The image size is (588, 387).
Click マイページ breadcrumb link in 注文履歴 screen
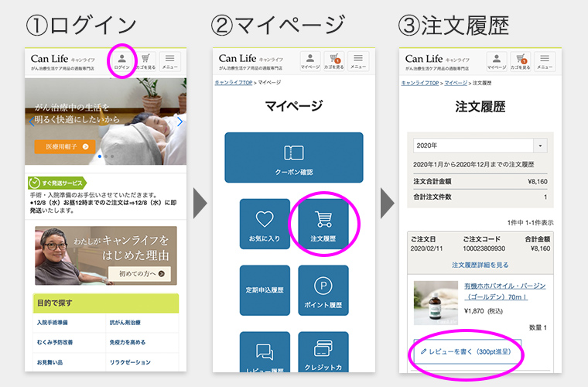click(x=456, y=83)
